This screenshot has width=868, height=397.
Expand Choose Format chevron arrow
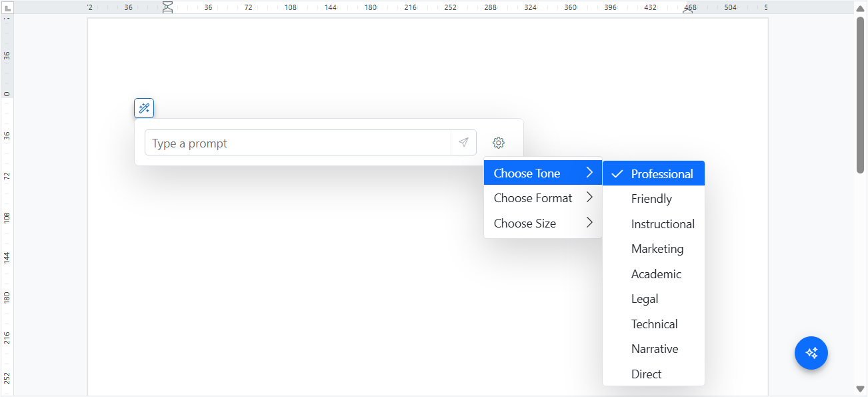(589, 197)
